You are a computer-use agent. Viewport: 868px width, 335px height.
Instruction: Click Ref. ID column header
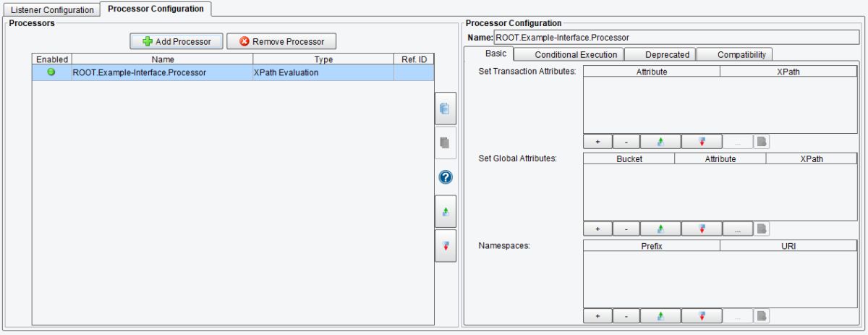click(x=414, y=60)
